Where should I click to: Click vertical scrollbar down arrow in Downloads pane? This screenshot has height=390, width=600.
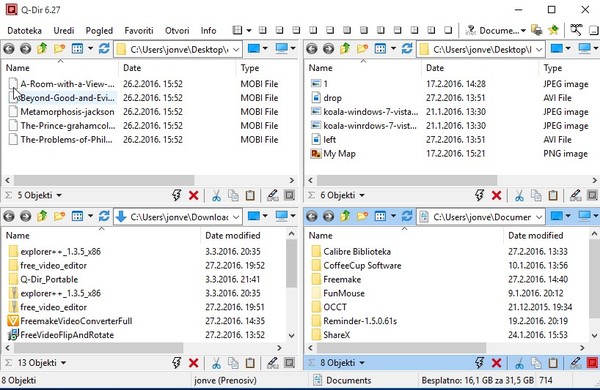click(x=291, y=336)
